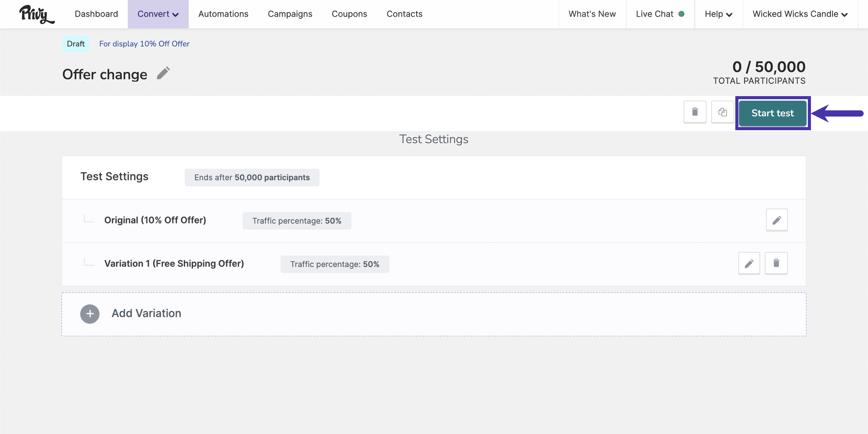Viewport: 868px width, 434px height.
Task: Navigate to Contacts
Action: pos(404,14)
